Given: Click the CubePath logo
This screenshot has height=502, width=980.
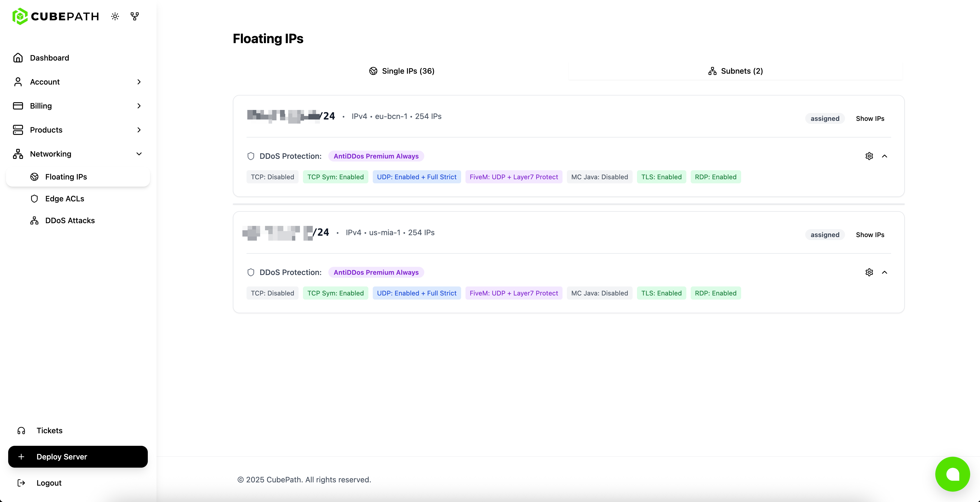Looking at the screenshot, I should (56, 16).
